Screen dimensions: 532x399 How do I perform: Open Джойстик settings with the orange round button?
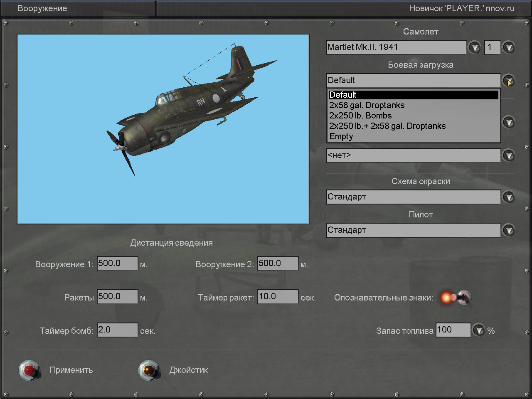149,370
